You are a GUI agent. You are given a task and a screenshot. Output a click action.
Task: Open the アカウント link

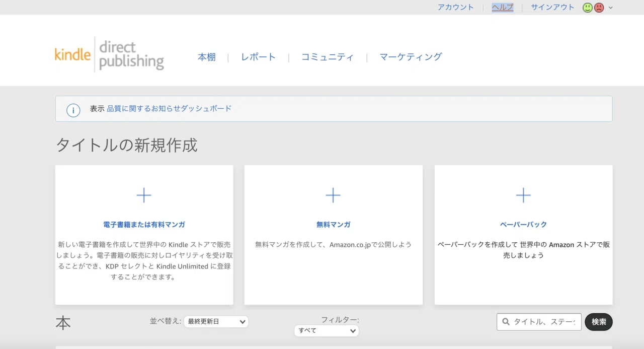(x=455, y=7)
